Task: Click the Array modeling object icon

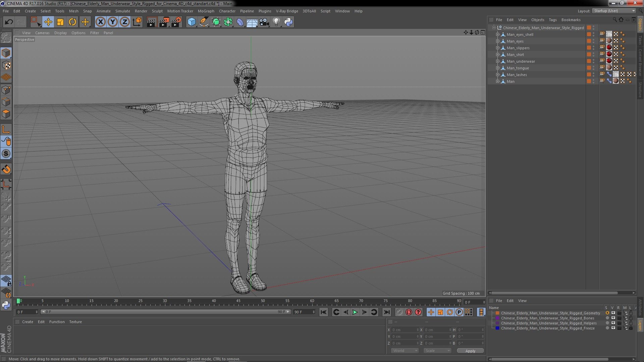Action: (228, 22)
